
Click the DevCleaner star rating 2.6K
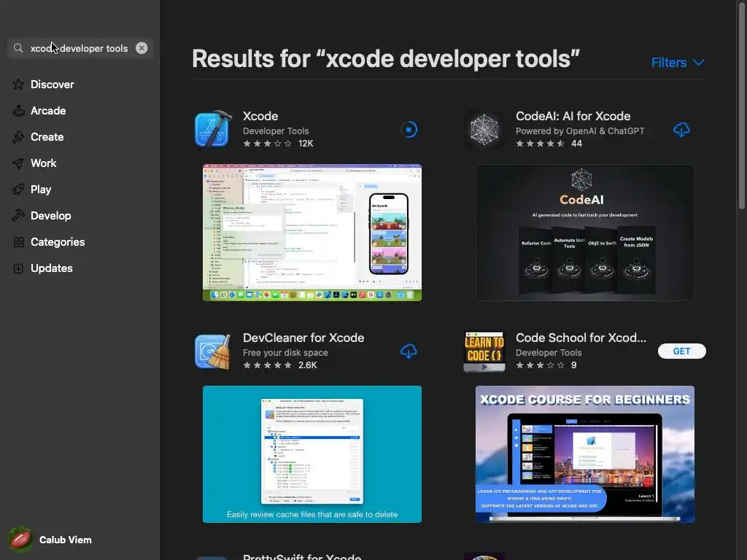pos(279,365)
